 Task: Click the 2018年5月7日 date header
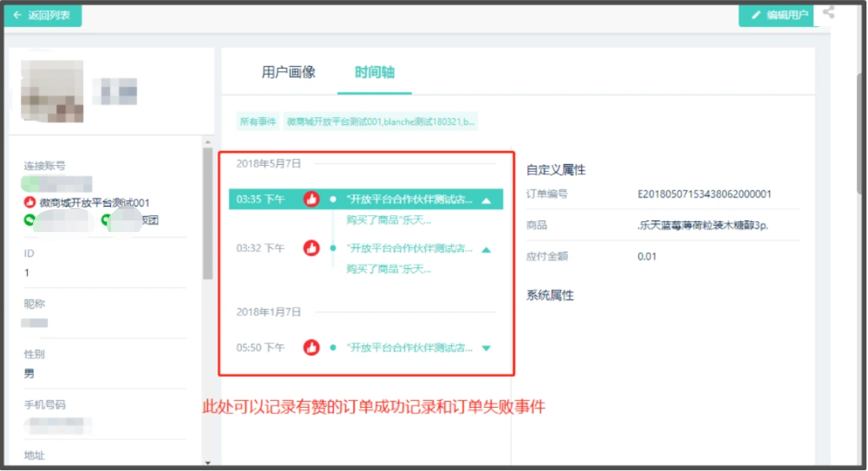pyautogui.click(x=268, y=164)
